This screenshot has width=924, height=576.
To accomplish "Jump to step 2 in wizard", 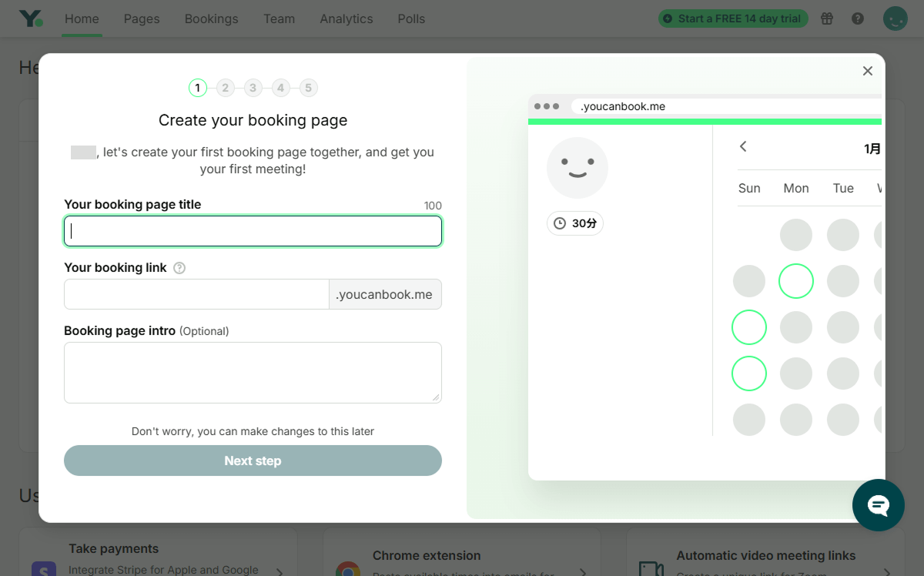I will point(225,88).
